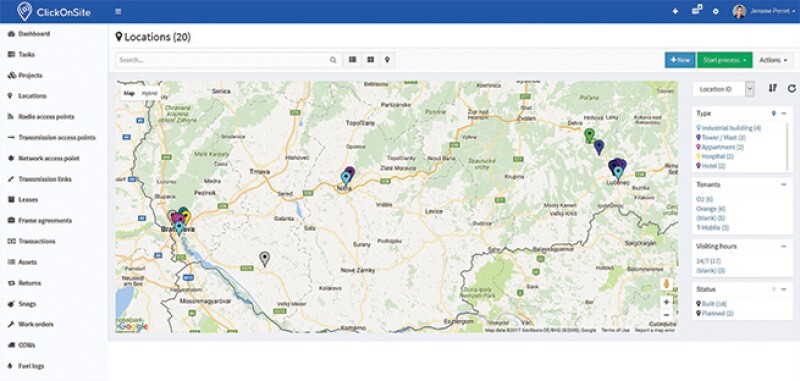Open the Location ID sort dropdown
The width and height of the screenshot is (800, 381).
coord(723,89)
